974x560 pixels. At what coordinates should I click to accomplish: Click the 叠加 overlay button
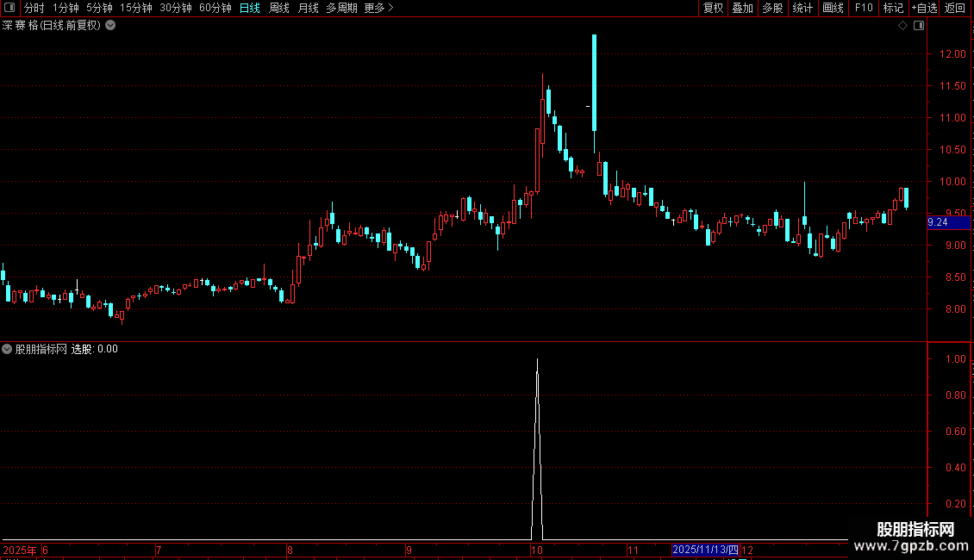pyautogui.click(x=742, y=8)
